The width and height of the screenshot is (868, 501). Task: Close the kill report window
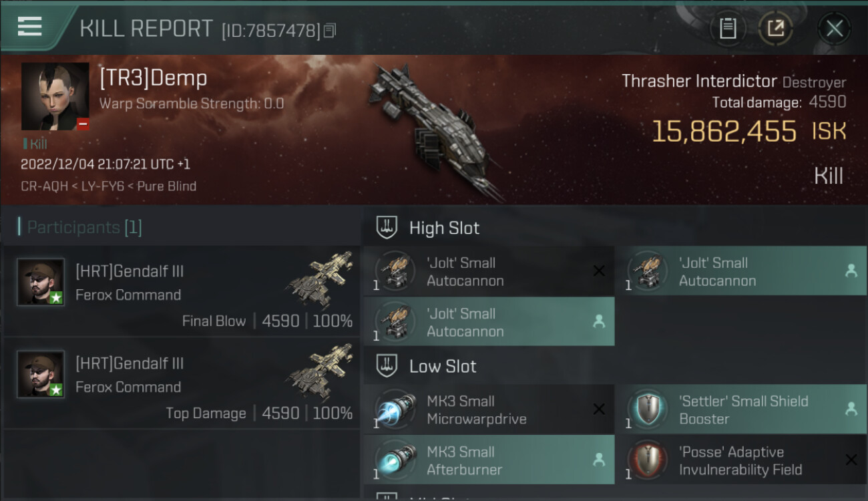pyautogui.click(x=834, y=28)
